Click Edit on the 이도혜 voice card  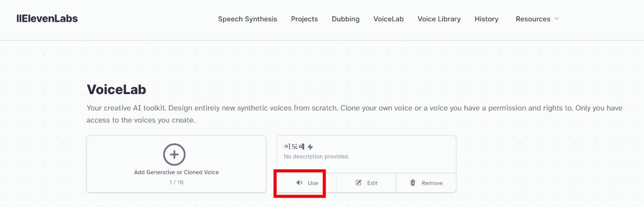(372, 183)
